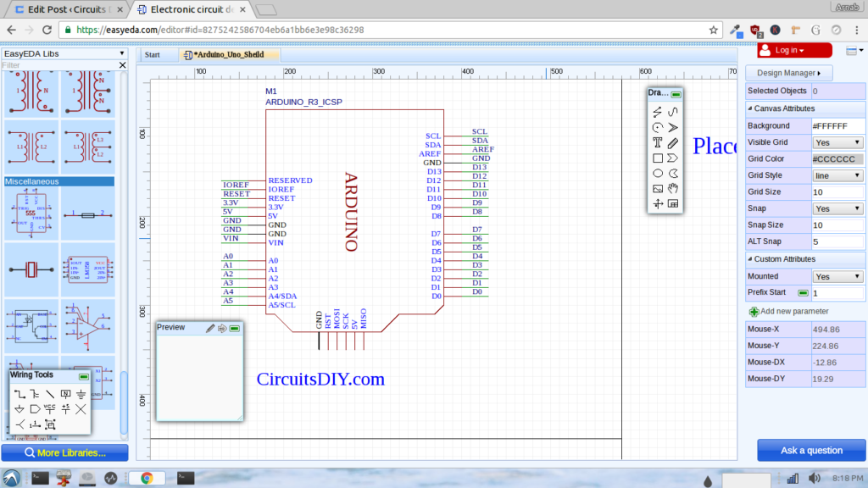Select the Bus Entry diagonal line tool
Screen dimensions: 868x488
pyautogui.click(x=50, y=394)
